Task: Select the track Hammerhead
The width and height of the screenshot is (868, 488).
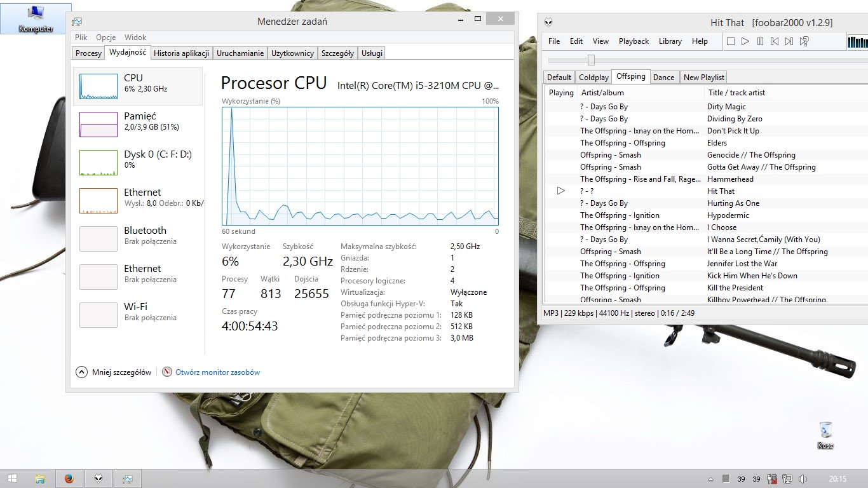Action: pyautogui.click(x=730, y=179)
